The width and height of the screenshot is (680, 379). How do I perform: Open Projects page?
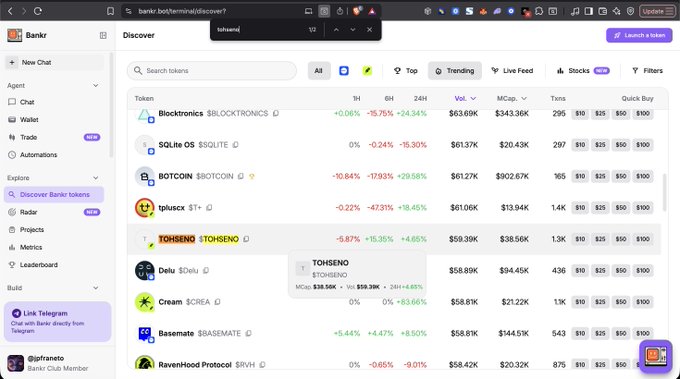[x=32, y=229]
